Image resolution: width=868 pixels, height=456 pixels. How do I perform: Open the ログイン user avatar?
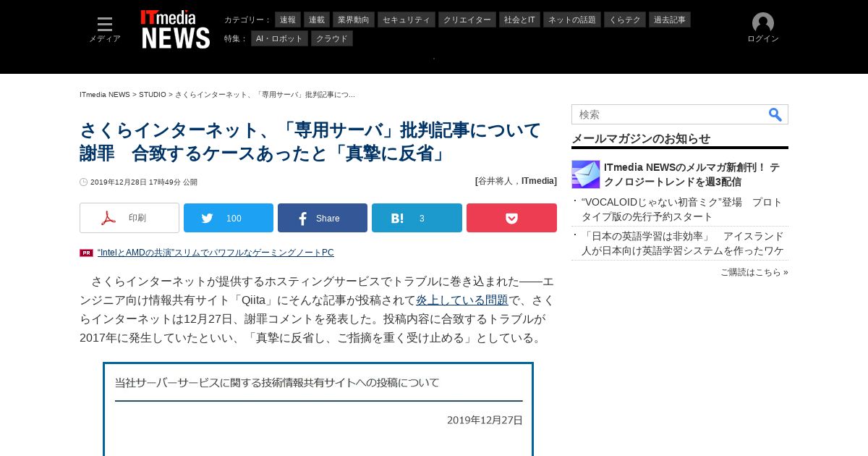pos(763,28)
